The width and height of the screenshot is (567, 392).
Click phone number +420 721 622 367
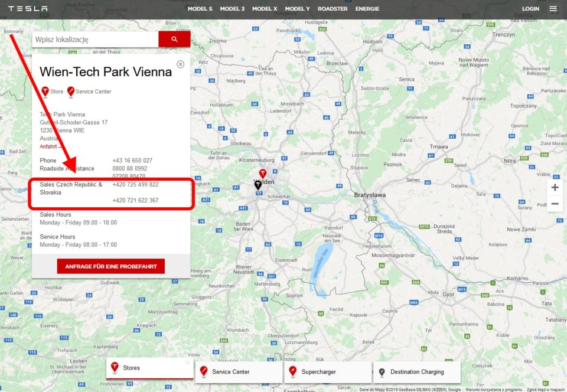click(x=136, y=200)
